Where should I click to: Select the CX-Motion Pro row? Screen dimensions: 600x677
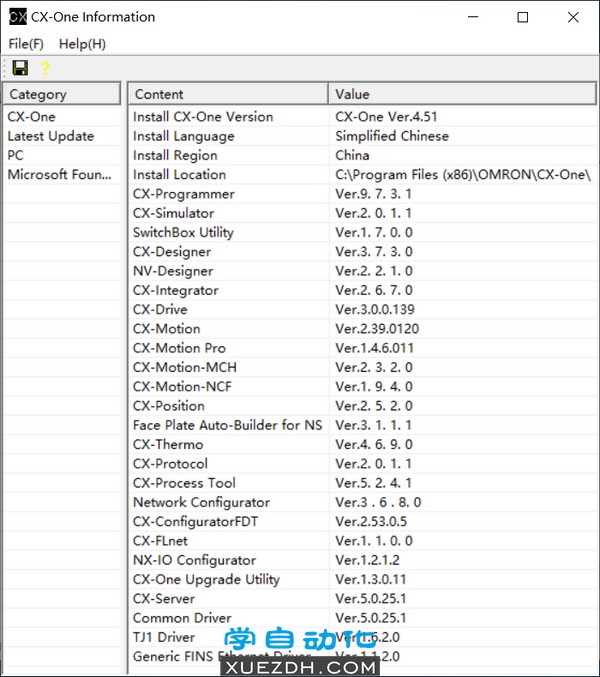coord(363,348)
